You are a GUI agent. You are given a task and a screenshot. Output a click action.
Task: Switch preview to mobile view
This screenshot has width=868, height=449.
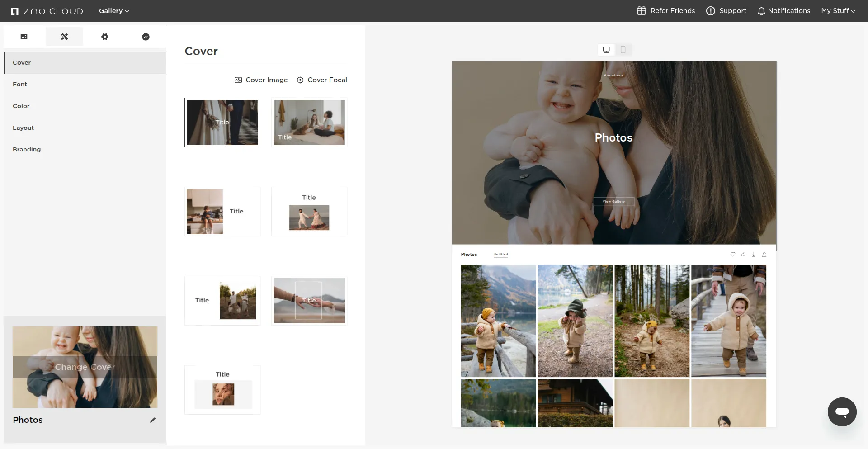(623, 50)
